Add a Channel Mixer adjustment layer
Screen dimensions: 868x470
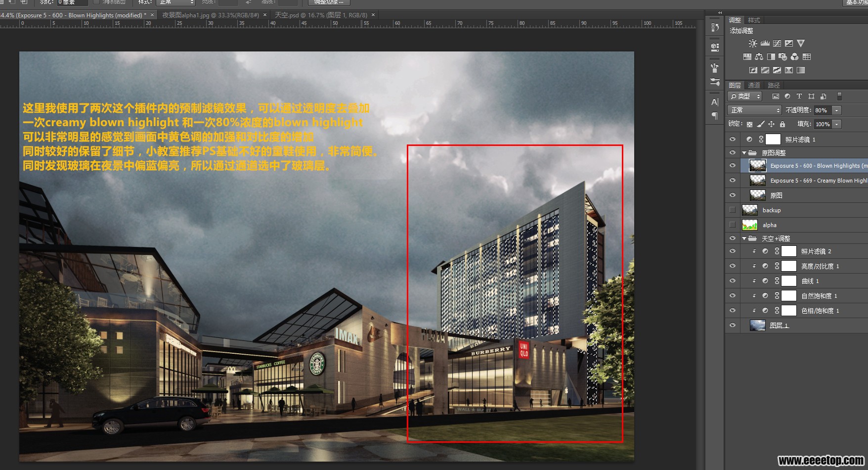pos(795,57)
